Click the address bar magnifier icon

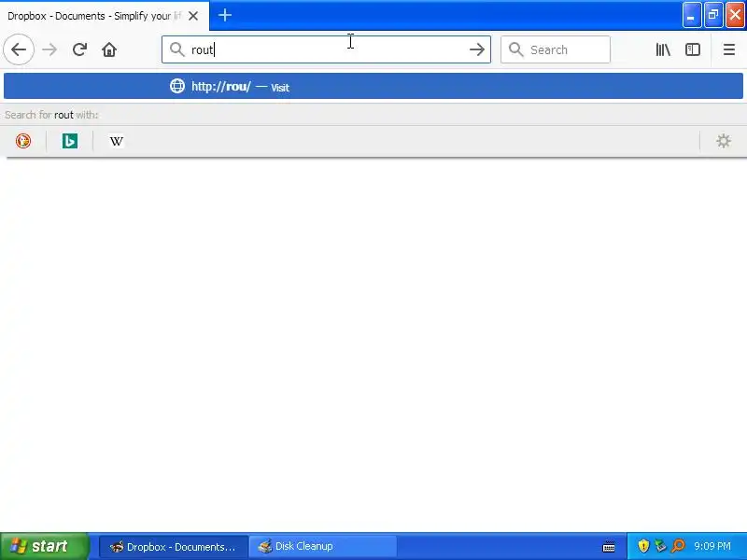pos(177,49)
